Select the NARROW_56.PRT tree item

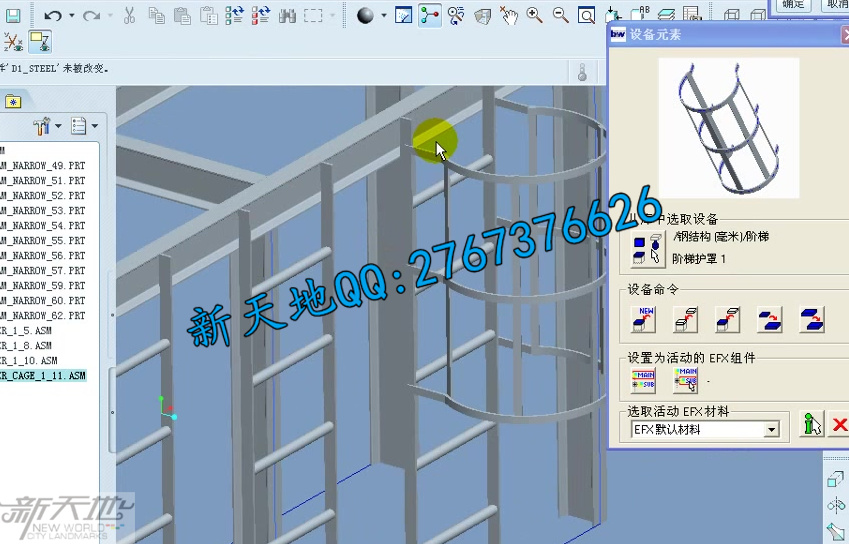(43, 255)
